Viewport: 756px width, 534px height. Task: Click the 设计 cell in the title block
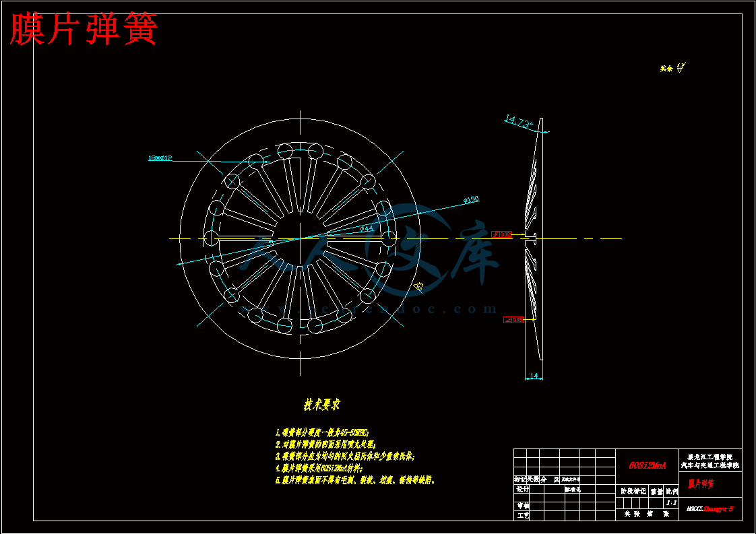tap(522, 489)
